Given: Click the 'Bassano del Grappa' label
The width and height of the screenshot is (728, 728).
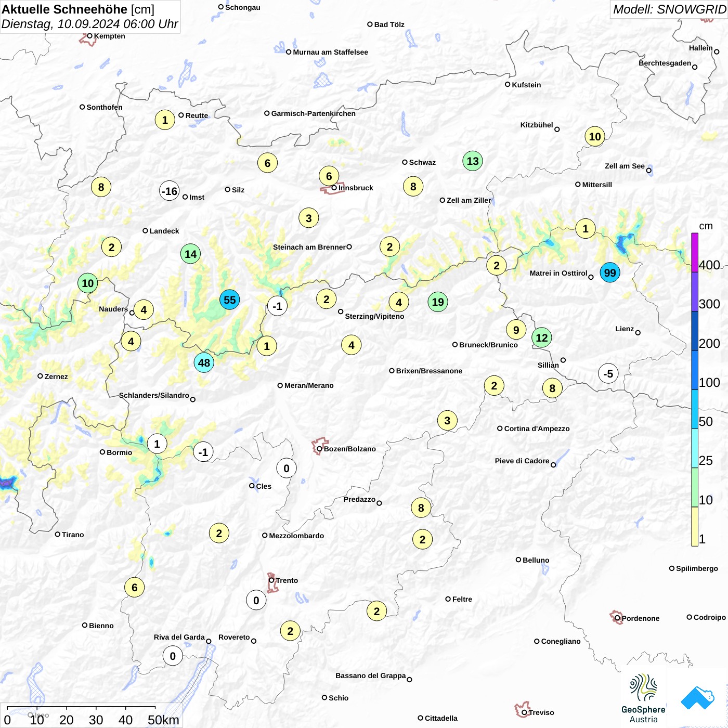Looking at the screenshot, I should point(370,675).
